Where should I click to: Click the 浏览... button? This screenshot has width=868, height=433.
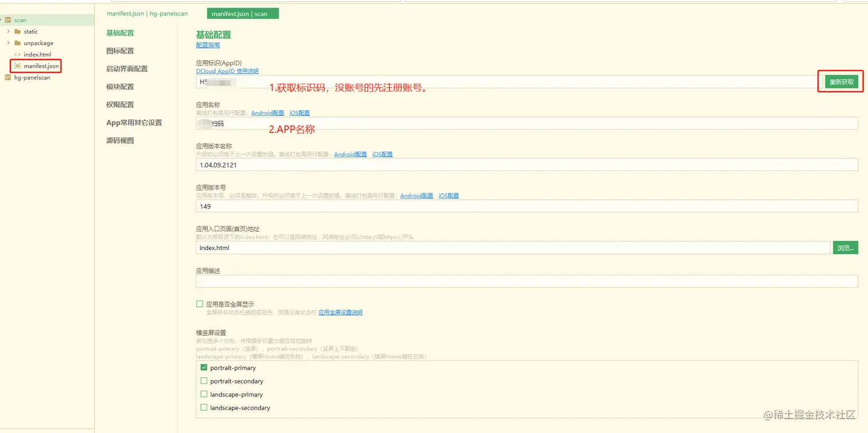coord(846,248)
